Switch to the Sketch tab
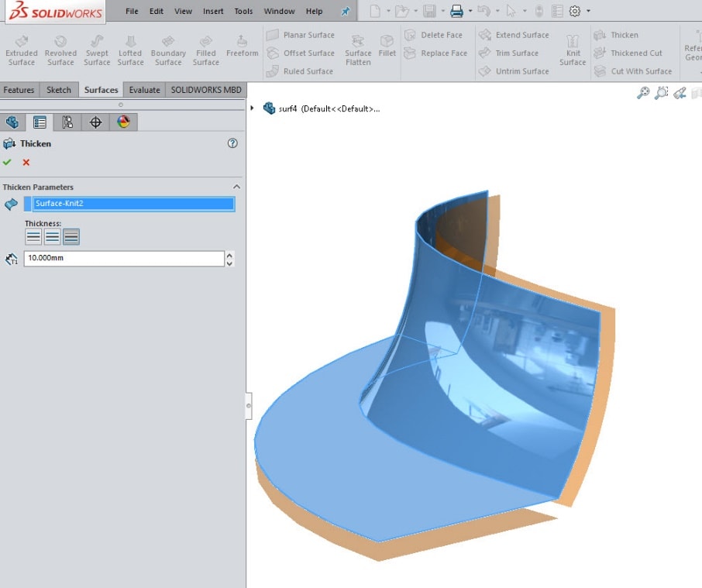 [59, 90]
